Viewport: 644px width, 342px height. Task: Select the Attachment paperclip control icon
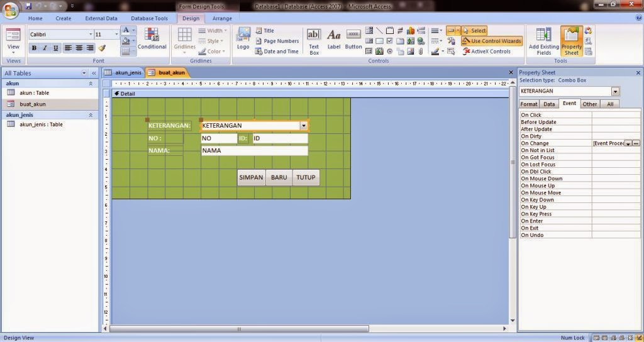(421, 52)
